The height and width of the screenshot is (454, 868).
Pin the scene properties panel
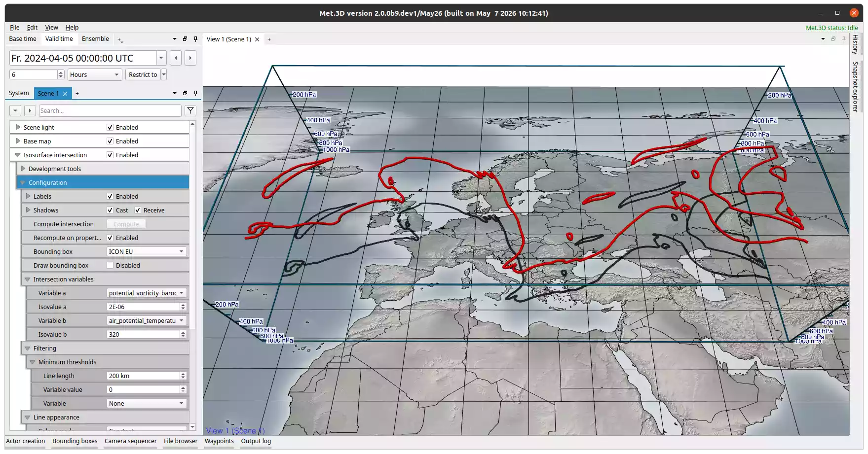(x=195, y=93)
